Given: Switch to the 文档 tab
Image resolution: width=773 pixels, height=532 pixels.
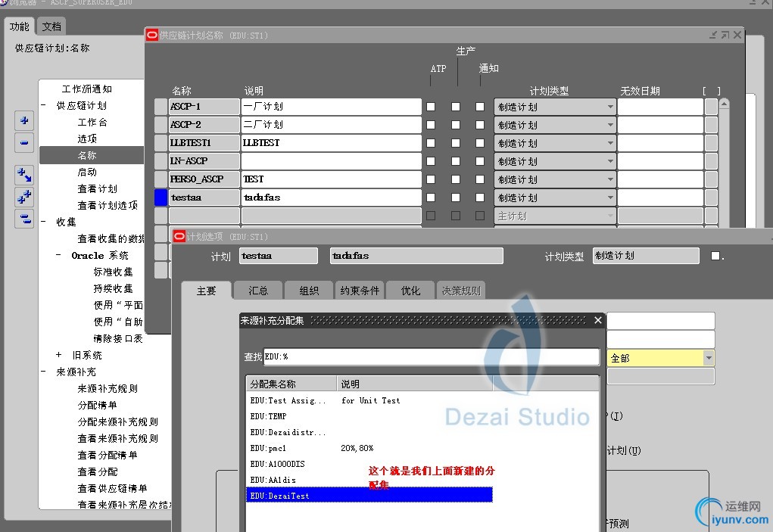Looking at the screenshot, I should coord(51,26).
